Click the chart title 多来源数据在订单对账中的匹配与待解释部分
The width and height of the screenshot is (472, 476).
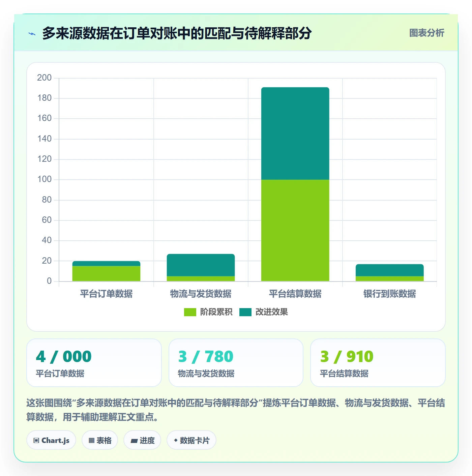pos(177,33)
